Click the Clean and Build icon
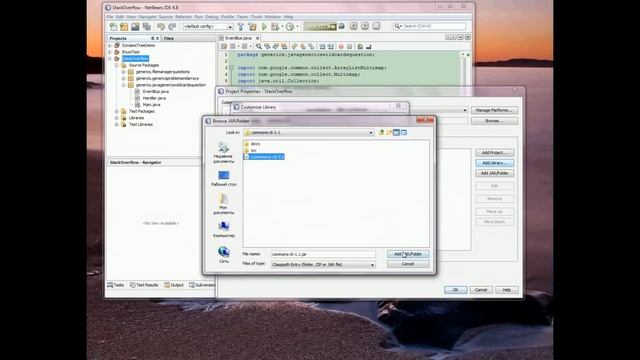Image resolution: width=640 pixels, height=360 pixels. point(253,27)
